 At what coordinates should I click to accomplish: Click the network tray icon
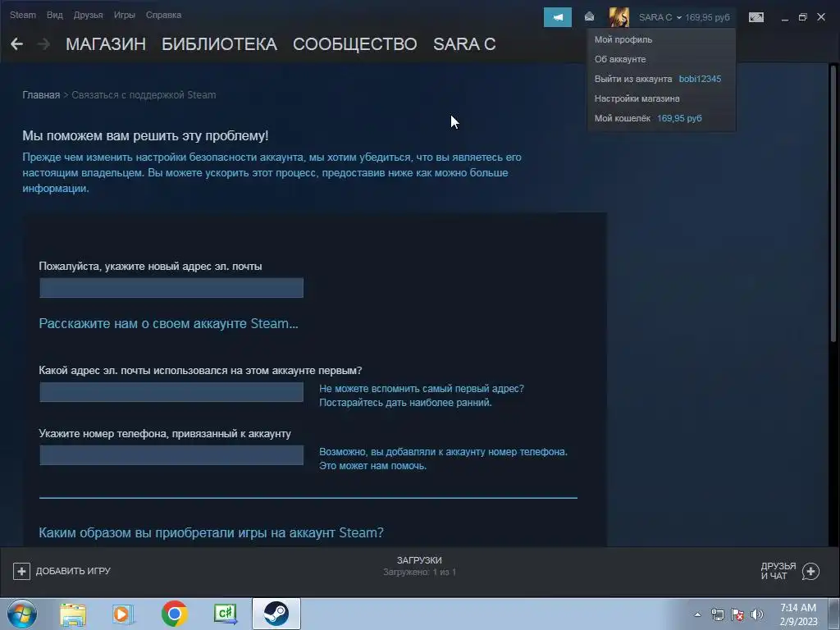coord(717,614)
